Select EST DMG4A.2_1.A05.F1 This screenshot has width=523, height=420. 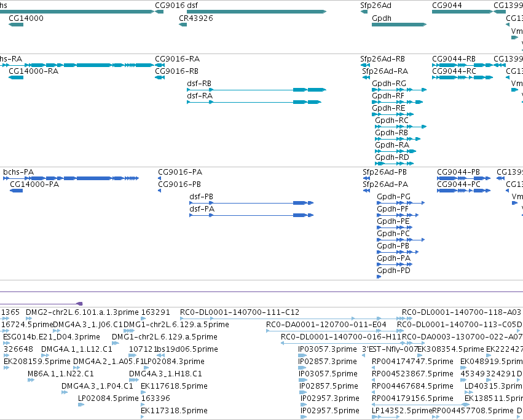(108, 362)
